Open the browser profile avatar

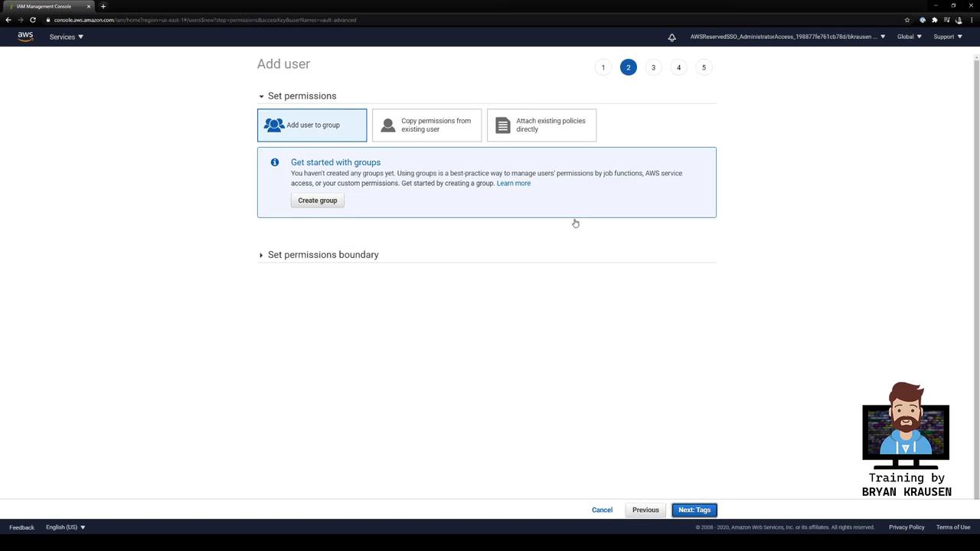click(x=959, y=20)
